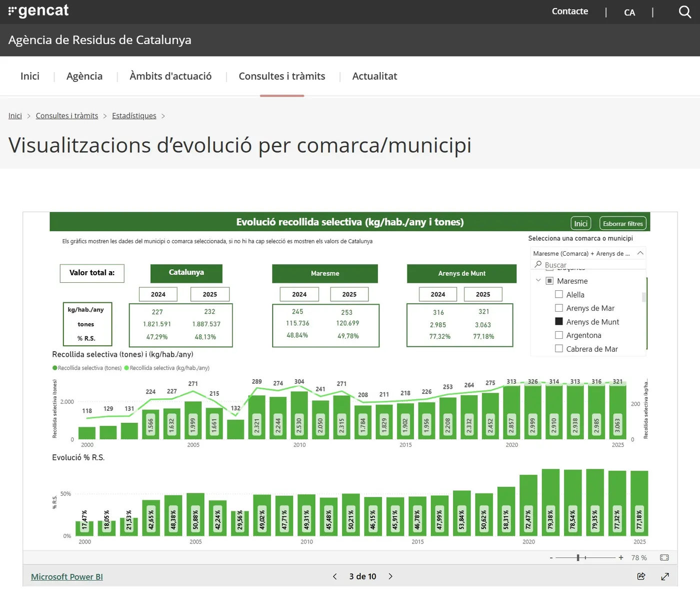Image resolution: width=700 pixels, height=590 pixels.
Task: Click the 78 % zoom value
Action: coord(639,557)
